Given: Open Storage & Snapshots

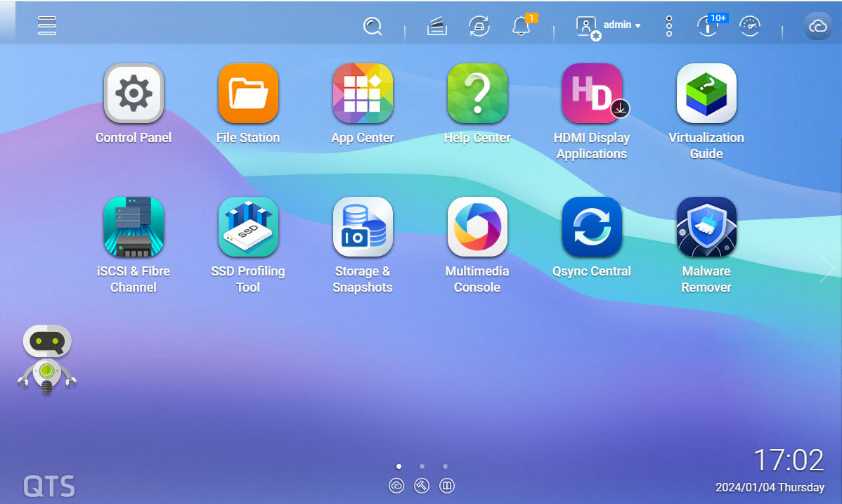Looking at the screenshot, I should tap(363, 227).
